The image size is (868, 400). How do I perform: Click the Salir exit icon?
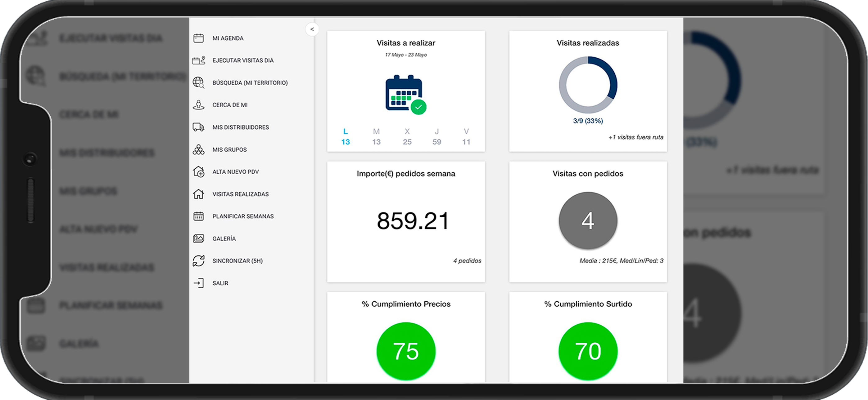(x=198, y=283)
